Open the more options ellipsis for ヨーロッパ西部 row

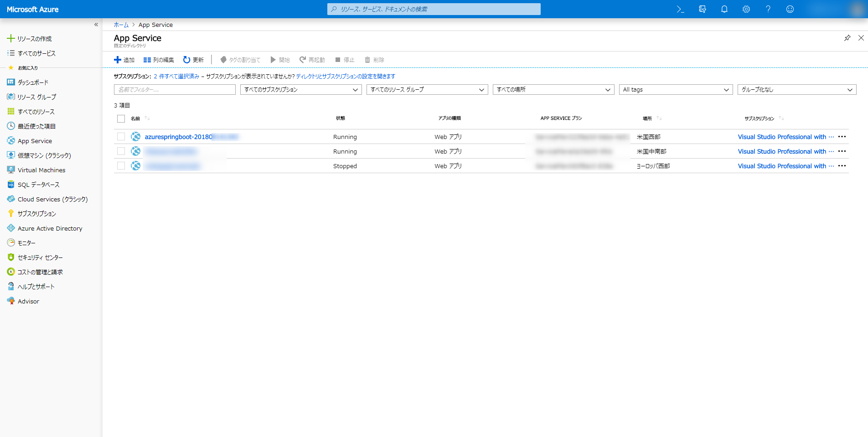842,166
